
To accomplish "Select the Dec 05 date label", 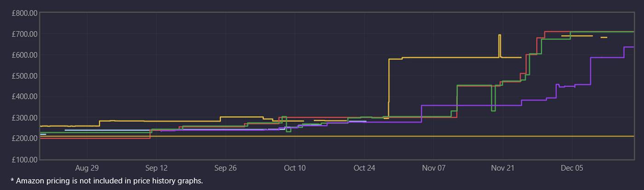I will (572, 168).
